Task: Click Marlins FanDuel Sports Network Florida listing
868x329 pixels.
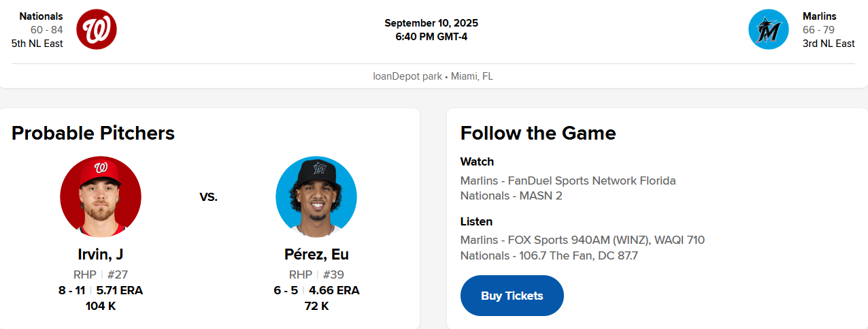Action: pyautogui.click(x=568, y=181)
